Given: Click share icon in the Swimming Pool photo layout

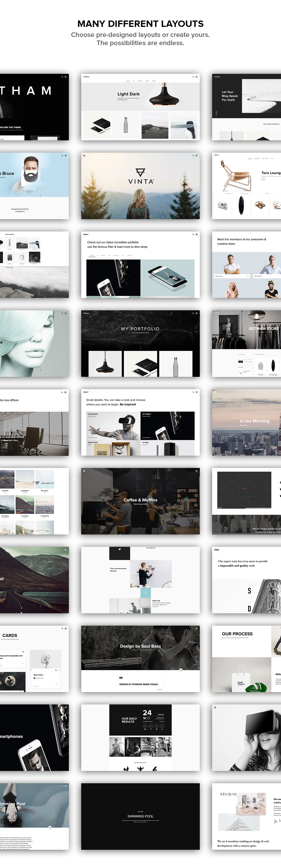Looking at the screenshot, I should pyautogui.click(x=50, y=828).
